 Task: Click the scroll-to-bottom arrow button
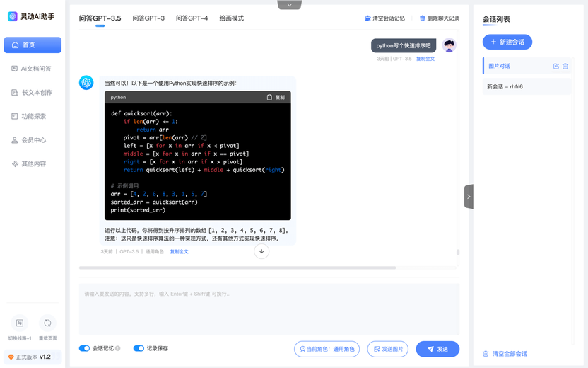[x=261, y=251]
